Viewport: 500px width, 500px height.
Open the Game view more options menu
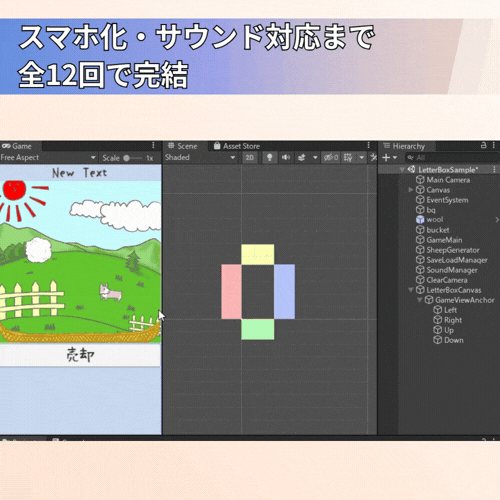pos(153,145)
